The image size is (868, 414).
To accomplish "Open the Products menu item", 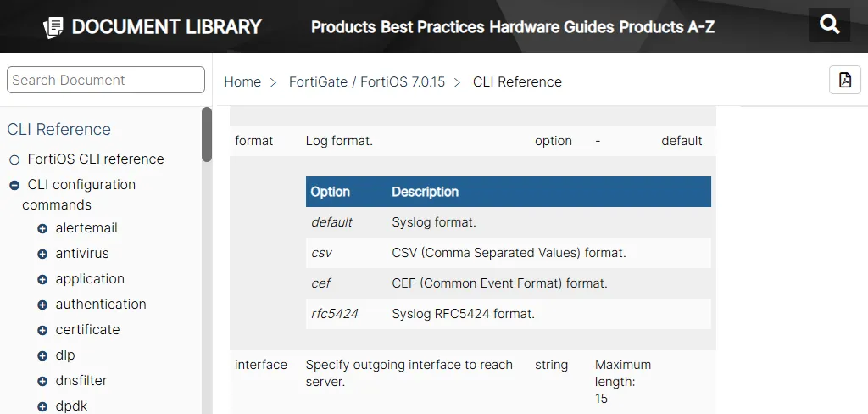I will click(342, 27).
